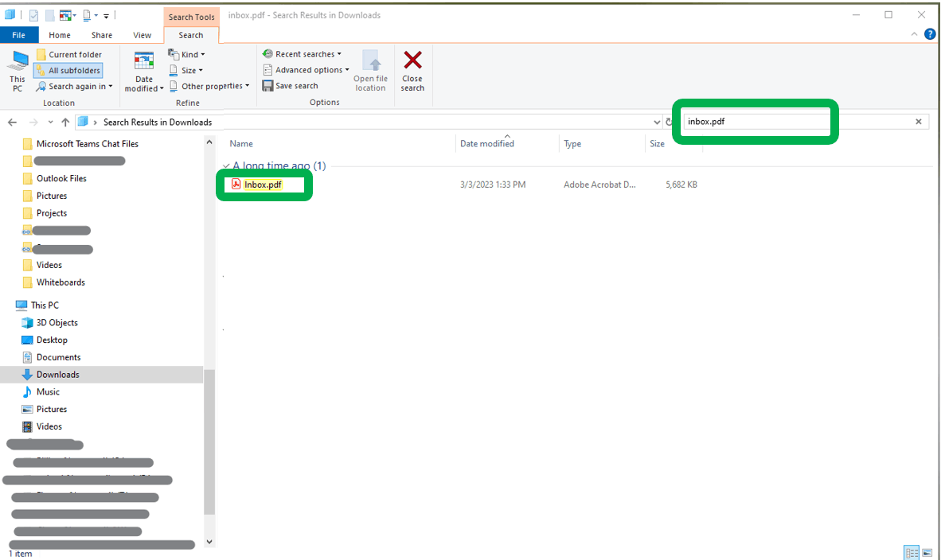Click the 5,682 KB size value

(681, 185)
